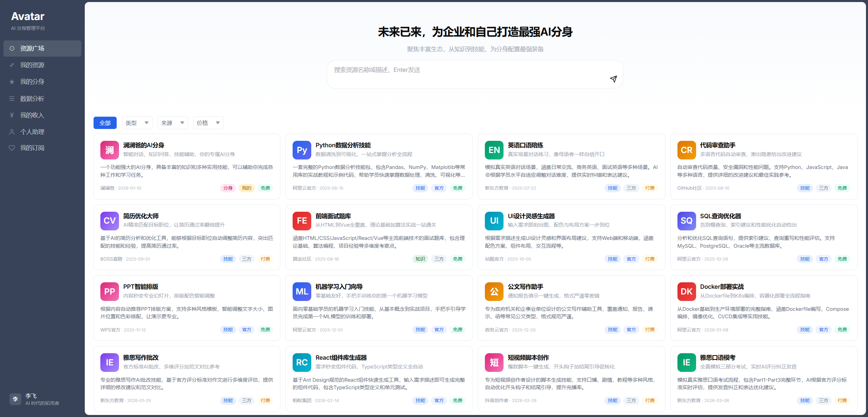
Task: Open the SQL查询优化器 card title
Action: (721, 216)
